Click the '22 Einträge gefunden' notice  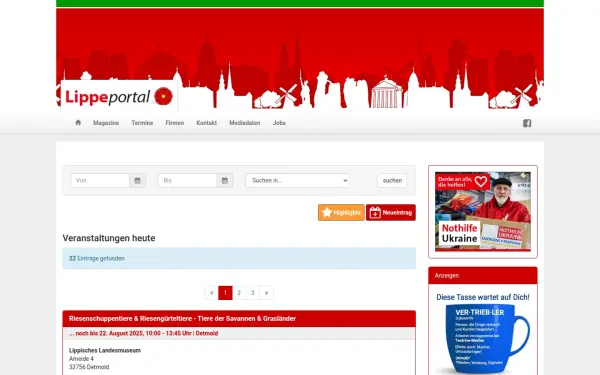(239, 258)
